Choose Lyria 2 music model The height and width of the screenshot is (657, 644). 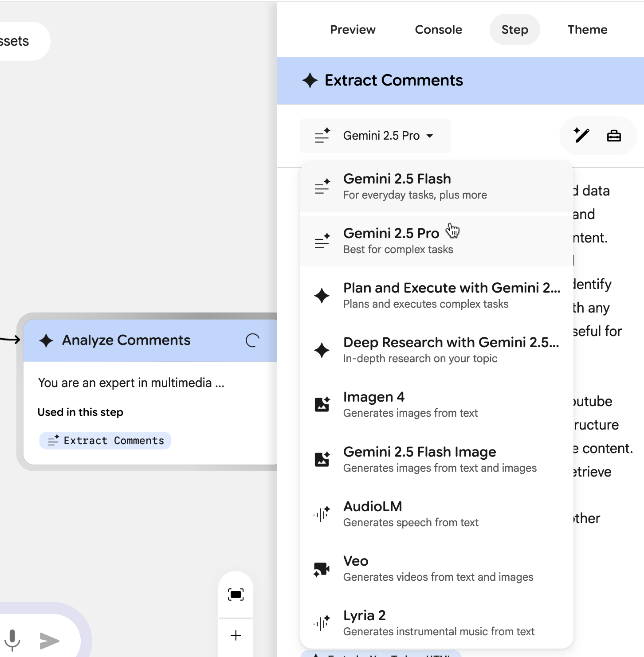436,623
